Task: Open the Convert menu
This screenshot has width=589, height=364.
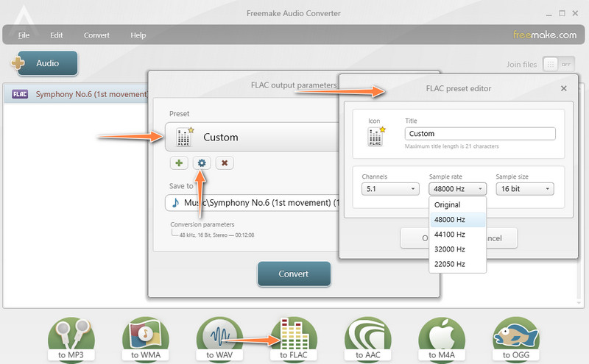Action: tap(96, 35)
